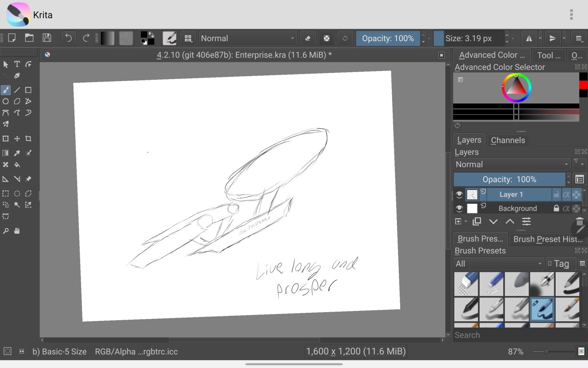This screenshot has width=588, height=368.
Task: Select the eraser brush preset thumbnail
Action: tap(466, 284)
